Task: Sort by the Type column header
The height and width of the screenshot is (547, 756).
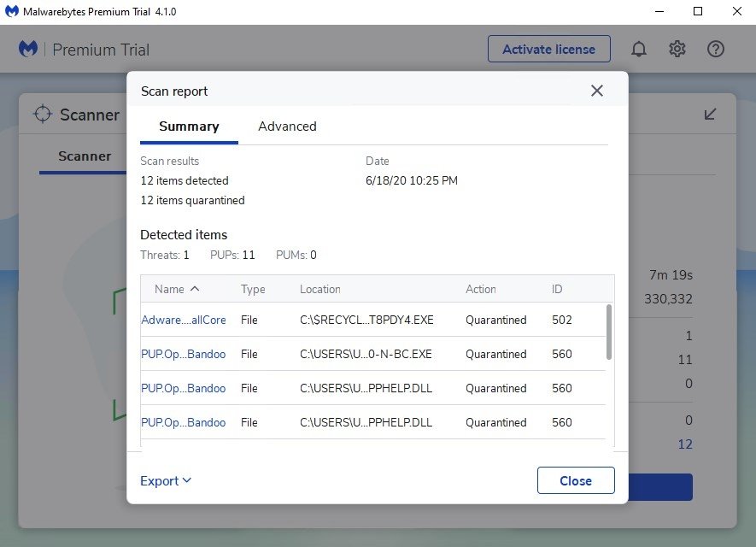Action: point(253,289)
